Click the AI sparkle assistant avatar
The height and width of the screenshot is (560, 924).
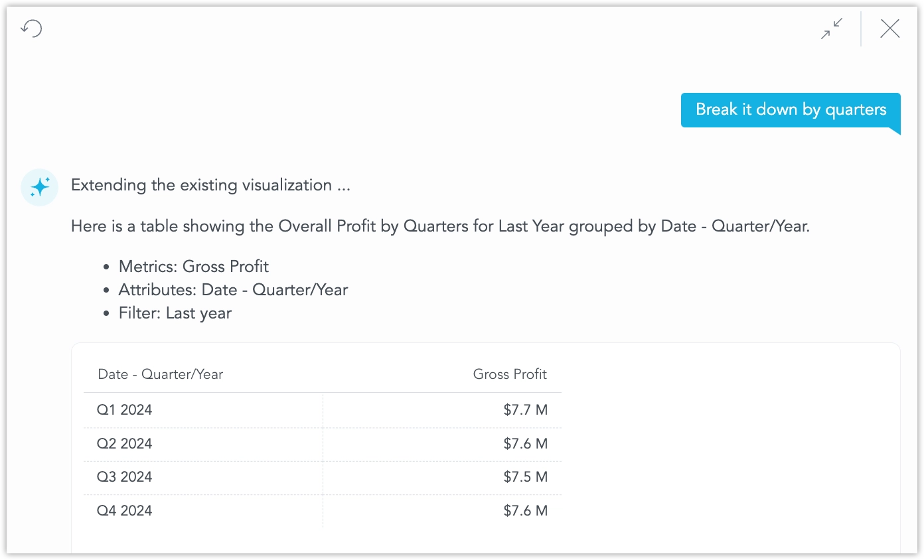pos(40,187)
